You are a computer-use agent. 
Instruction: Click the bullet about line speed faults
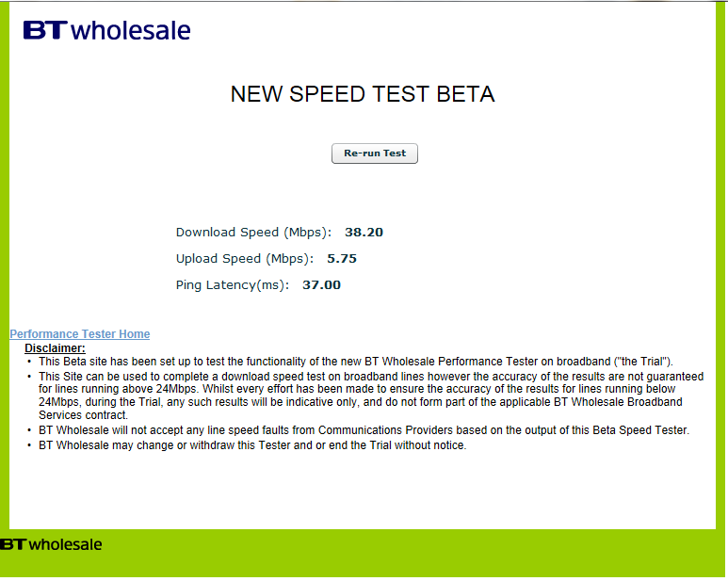(x=364, y=430)
